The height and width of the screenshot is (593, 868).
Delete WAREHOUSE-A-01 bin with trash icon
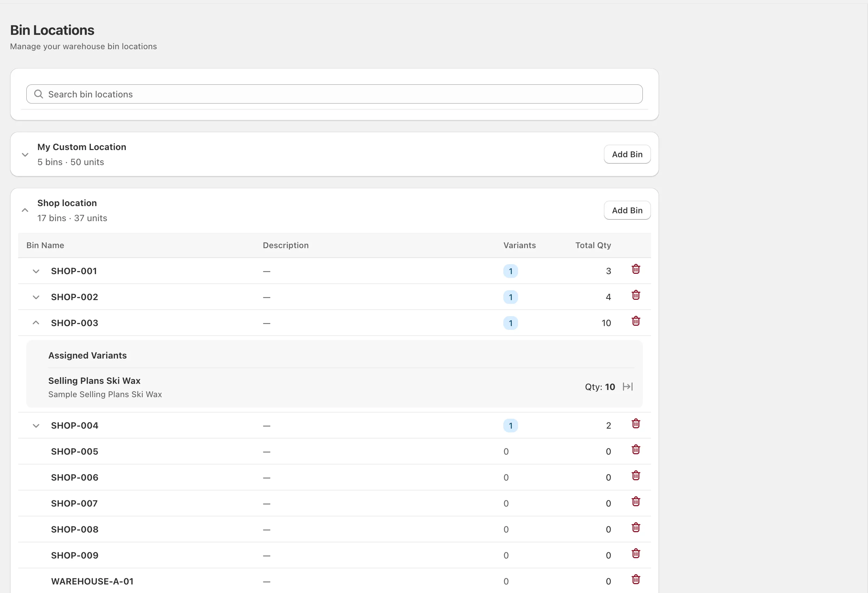coord(636,579)
